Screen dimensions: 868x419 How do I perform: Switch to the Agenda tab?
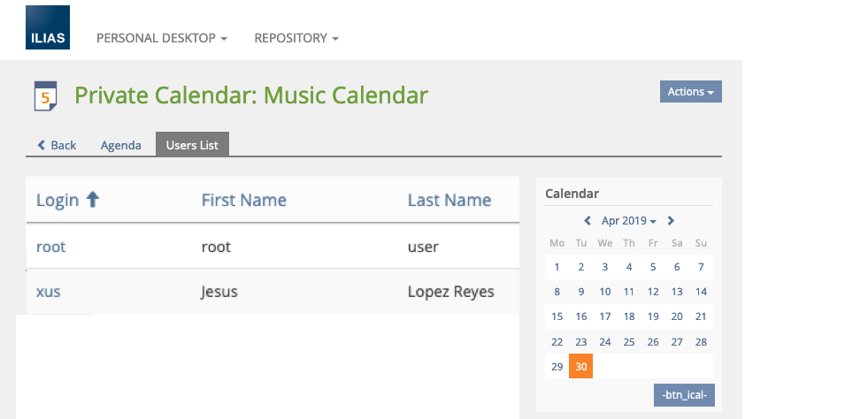121,145
